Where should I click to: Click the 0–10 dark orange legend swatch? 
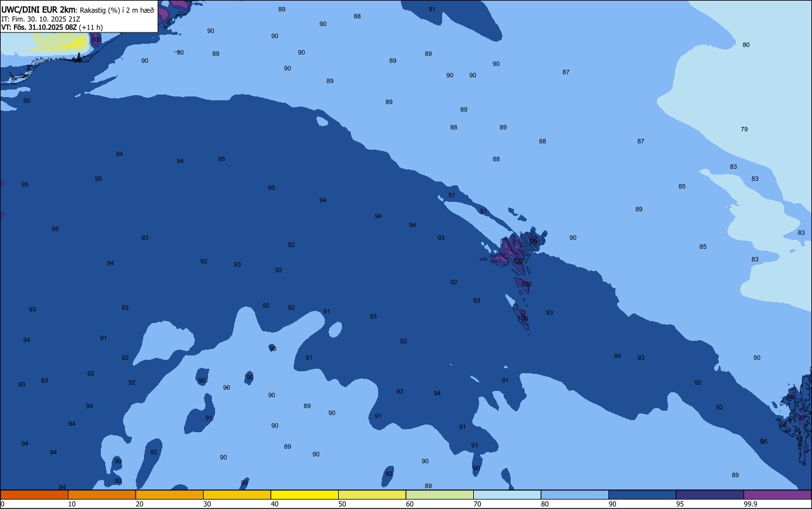point(34,494)
